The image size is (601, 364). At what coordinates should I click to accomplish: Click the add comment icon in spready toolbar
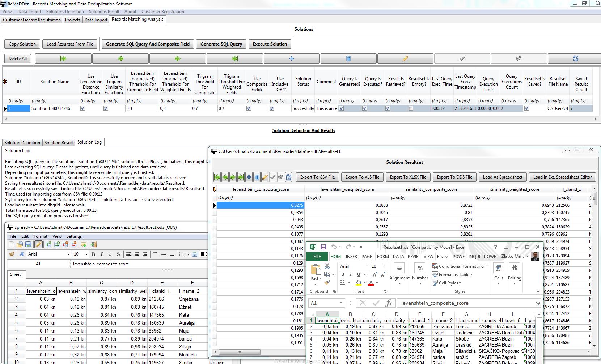point(84,245)
